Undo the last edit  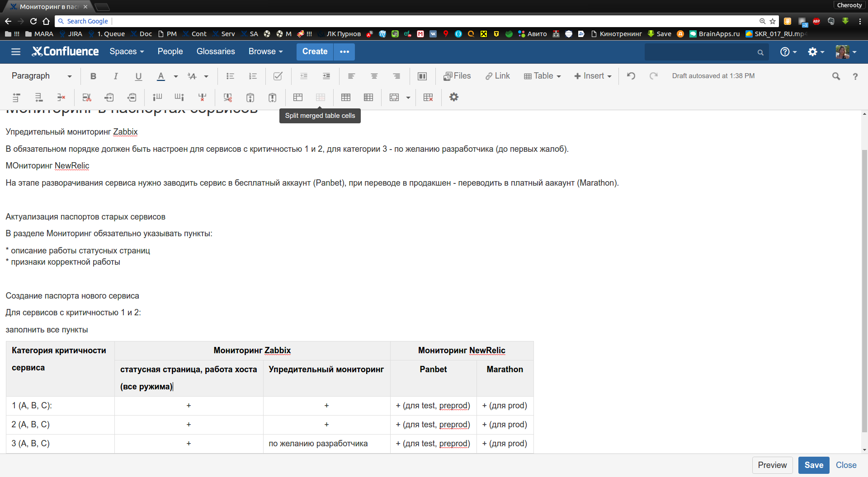[631, 76]
